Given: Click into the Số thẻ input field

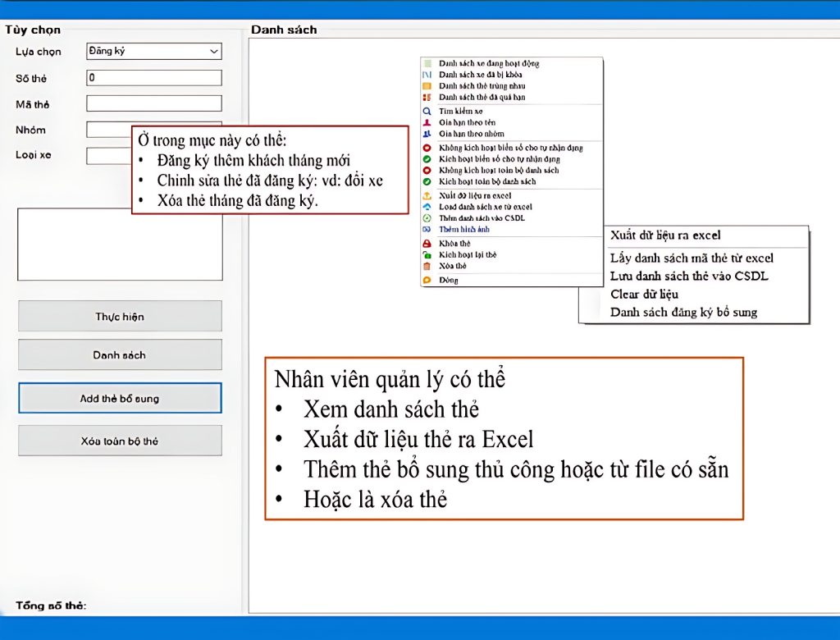Looking at the screenshot, I should point(153,78).
